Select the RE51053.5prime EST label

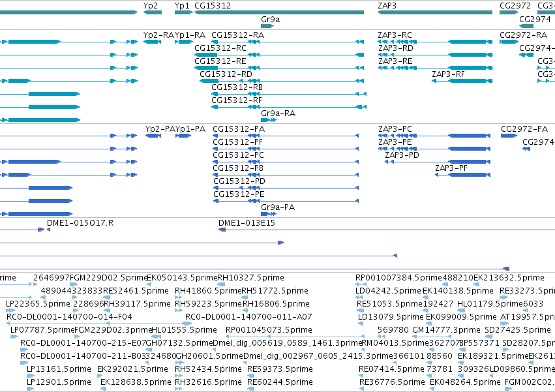tap(390, 304)
